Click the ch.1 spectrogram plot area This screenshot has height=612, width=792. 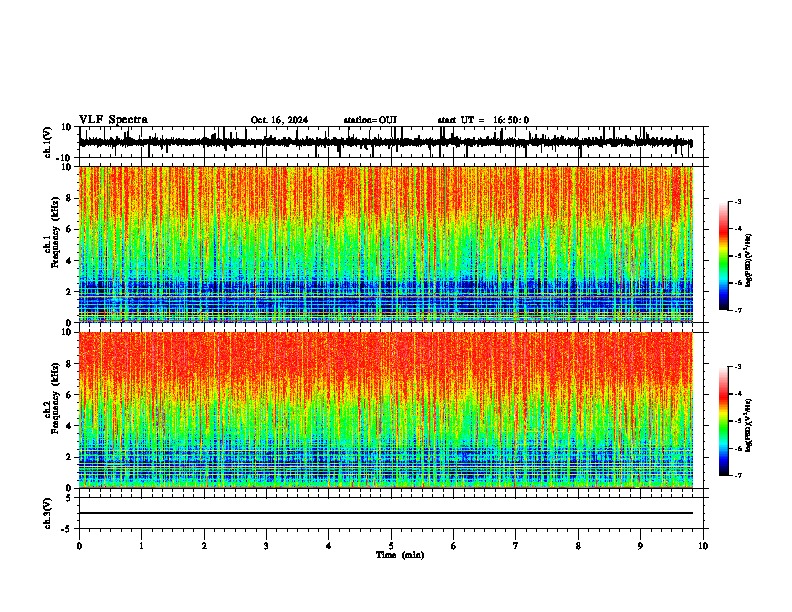pos(386,244)
